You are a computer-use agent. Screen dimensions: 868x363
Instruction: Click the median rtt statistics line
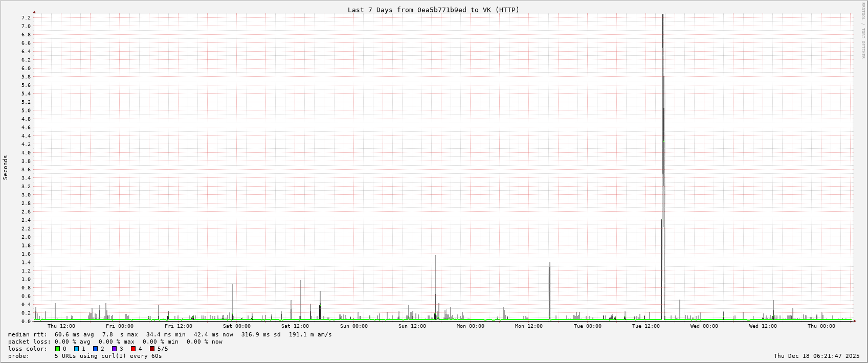pyautogui.click(x=169, y=334)
